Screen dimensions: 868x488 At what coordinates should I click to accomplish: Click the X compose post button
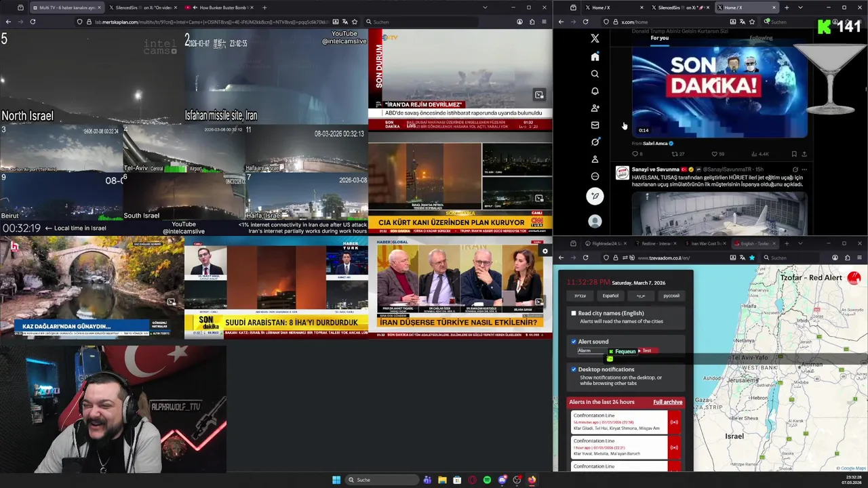[x=595, y=197]
